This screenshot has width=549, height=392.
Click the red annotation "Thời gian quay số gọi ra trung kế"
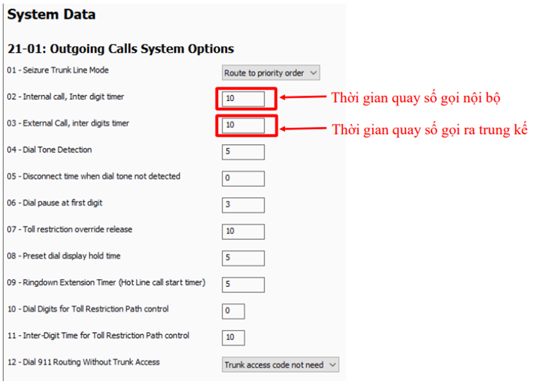[x=429, y=130]
